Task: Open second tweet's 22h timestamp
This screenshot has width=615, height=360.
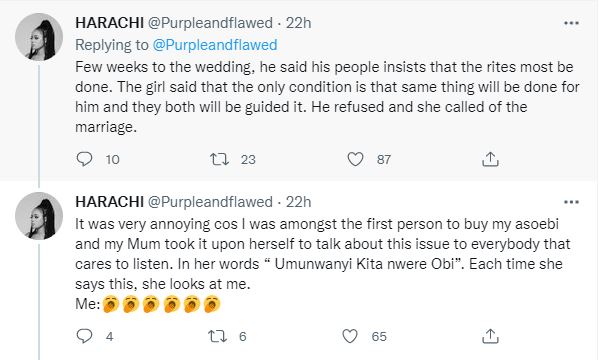Action: click(x=298, y=202)
